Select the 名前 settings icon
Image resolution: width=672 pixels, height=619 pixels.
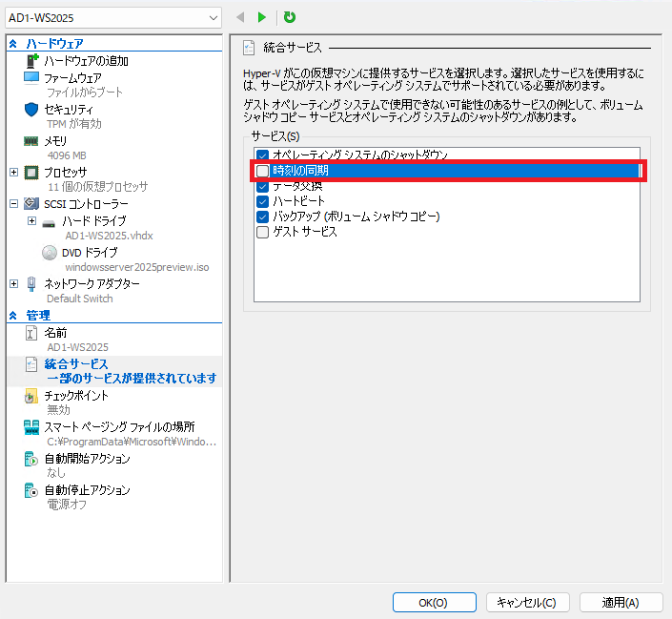[x=31, y=333]
